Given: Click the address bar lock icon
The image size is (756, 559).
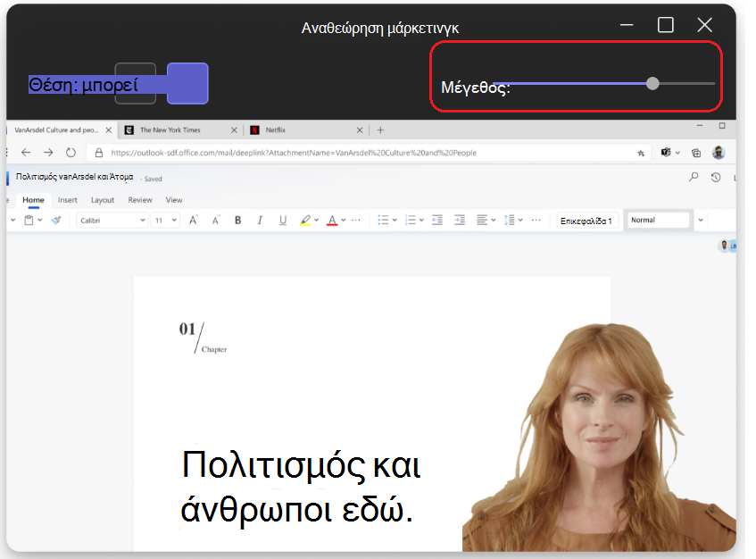Looking at the screenshot, I should pos(99,153).
